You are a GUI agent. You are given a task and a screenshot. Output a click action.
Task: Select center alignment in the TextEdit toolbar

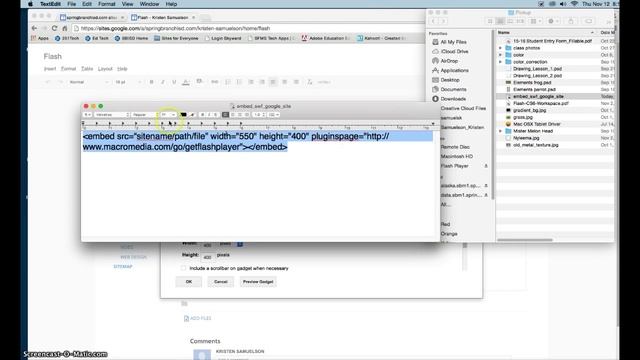[x=233, y=115]
